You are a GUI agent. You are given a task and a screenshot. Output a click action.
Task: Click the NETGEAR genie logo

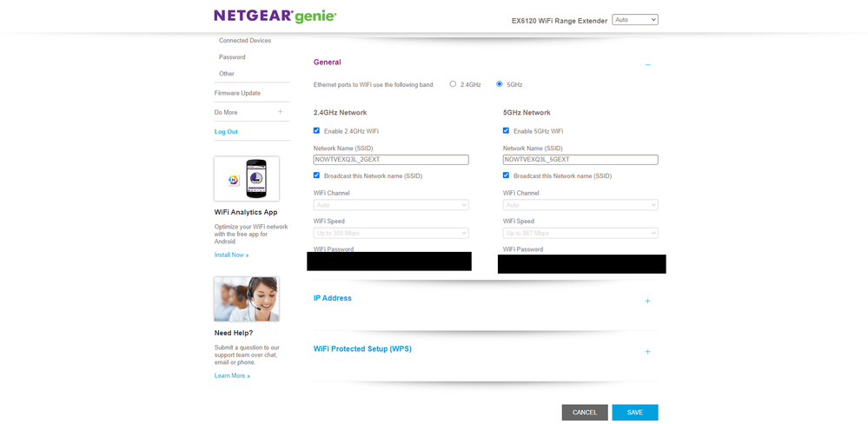point(275,16)
